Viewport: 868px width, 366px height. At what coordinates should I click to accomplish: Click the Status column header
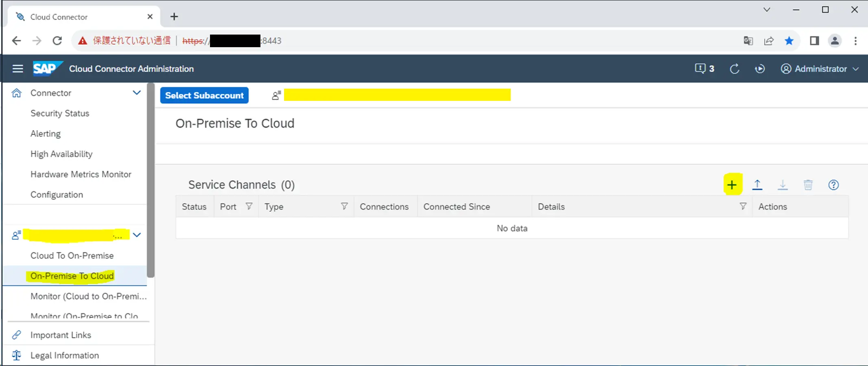point(194,206)
